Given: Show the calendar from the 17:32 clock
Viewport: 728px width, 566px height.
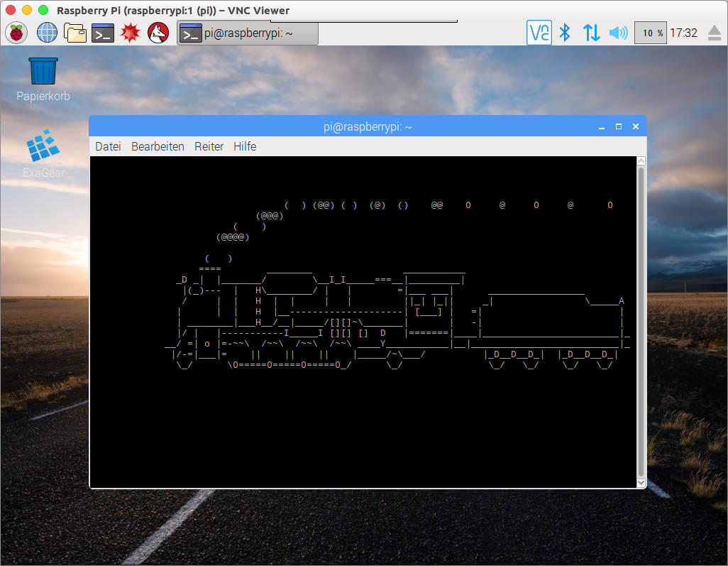Looking at the screenshot, I should [683, 33].
